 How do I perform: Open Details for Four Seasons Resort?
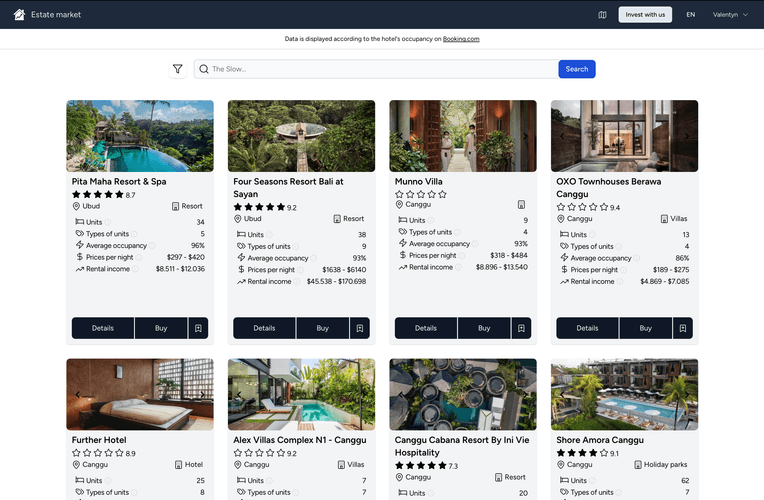[264, 328]
